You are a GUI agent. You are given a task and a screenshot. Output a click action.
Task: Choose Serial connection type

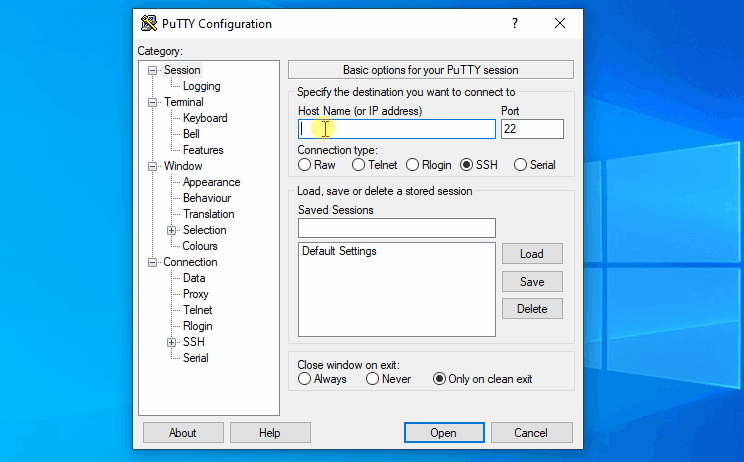click(x=520, y=165)
